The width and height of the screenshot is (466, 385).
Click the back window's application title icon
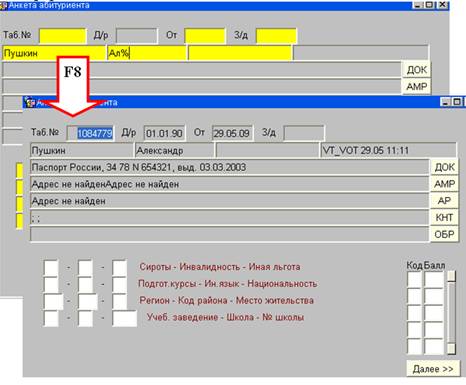(x=3, y=5)
